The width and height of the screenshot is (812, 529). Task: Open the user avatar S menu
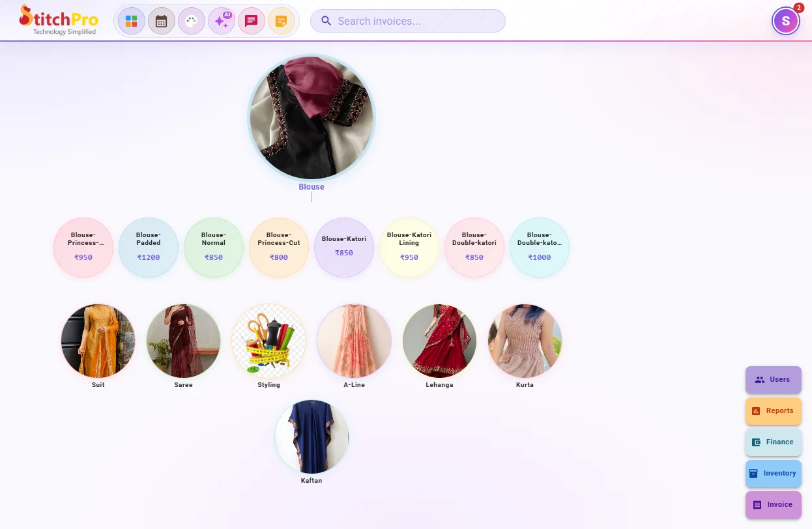786,21
